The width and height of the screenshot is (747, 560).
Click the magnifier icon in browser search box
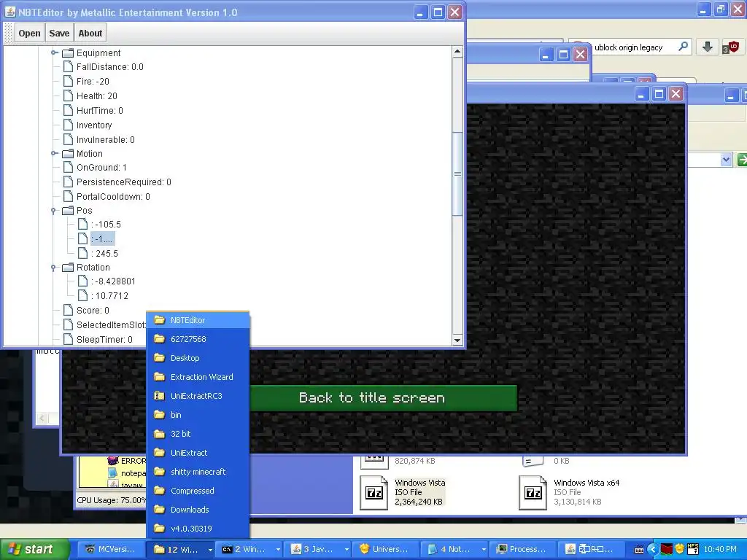[683, 47]
